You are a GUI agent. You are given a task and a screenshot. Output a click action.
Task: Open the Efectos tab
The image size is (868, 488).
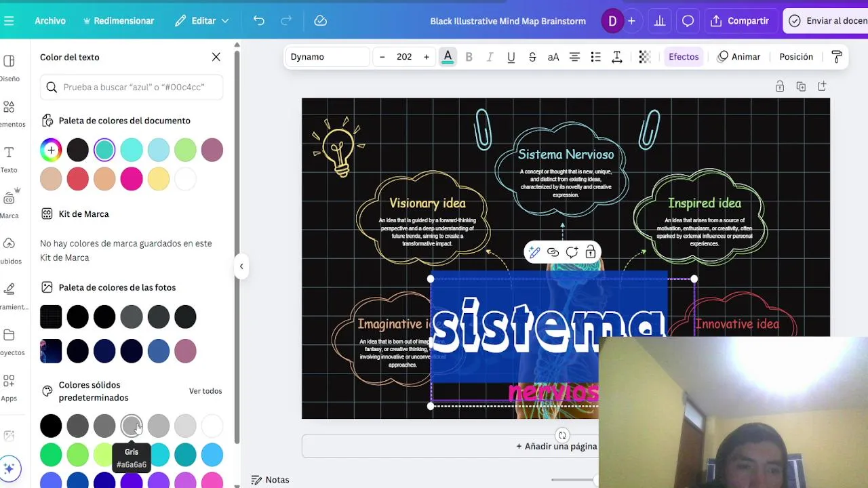coord(684,57)
